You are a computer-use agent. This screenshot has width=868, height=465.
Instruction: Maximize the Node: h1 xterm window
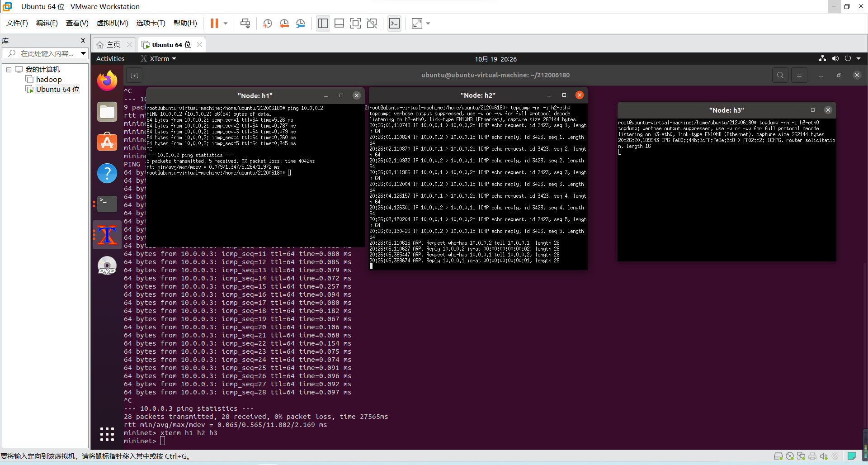[x=341, y=96]
